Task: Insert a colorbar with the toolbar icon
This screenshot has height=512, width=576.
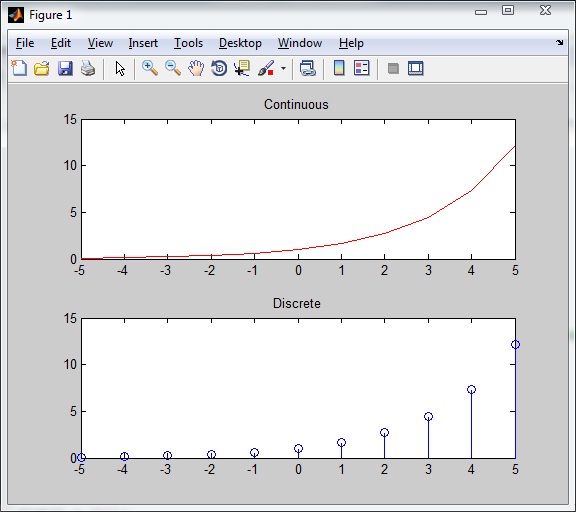Action: click(x=339, y=68)
